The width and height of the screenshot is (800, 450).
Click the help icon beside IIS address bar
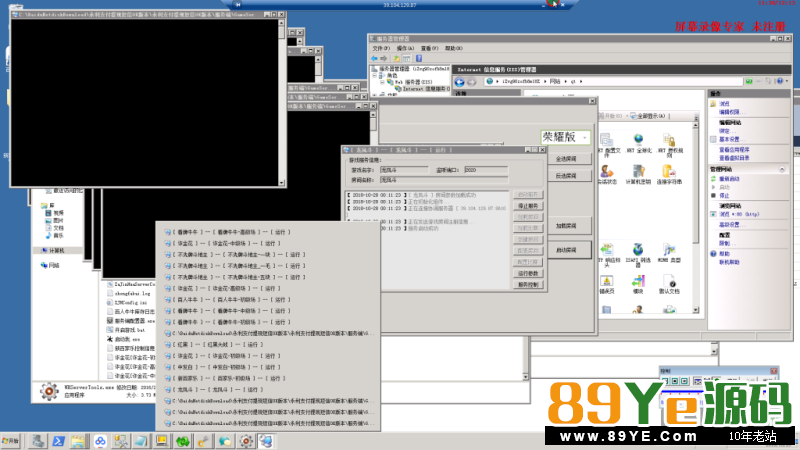pos(780,81)
